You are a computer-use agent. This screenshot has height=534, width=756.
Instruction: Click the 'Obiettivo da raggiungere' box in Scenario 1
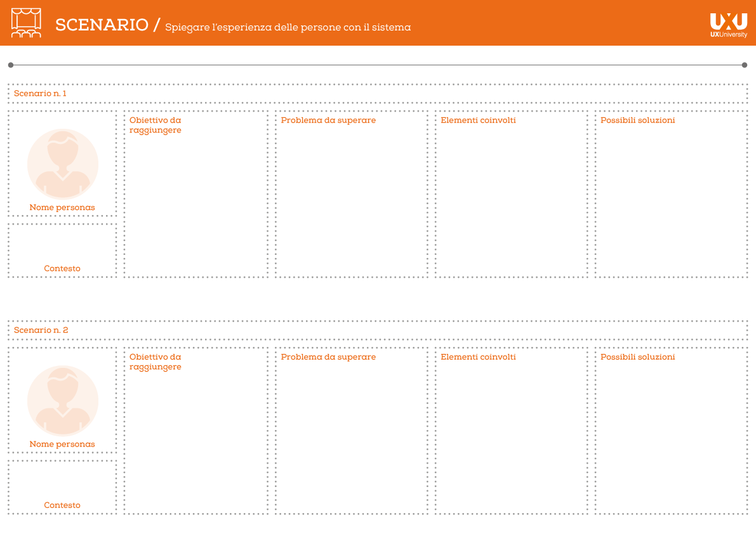[x=196, y=194]
